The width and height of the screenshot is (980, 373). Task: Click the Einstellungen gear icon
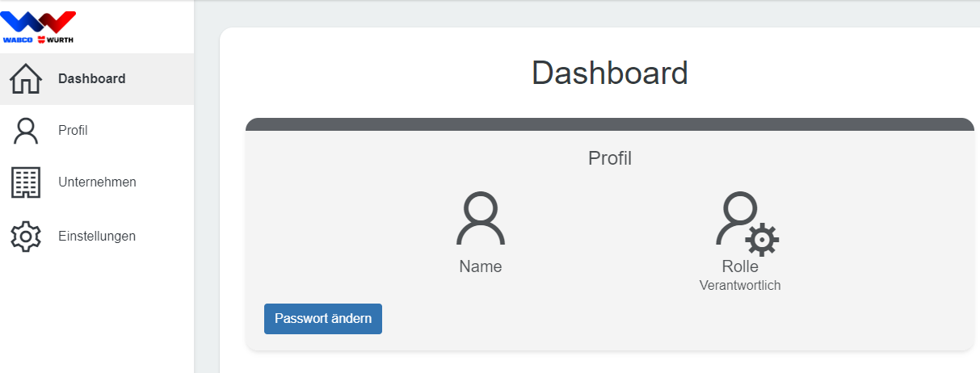[26, 237]
